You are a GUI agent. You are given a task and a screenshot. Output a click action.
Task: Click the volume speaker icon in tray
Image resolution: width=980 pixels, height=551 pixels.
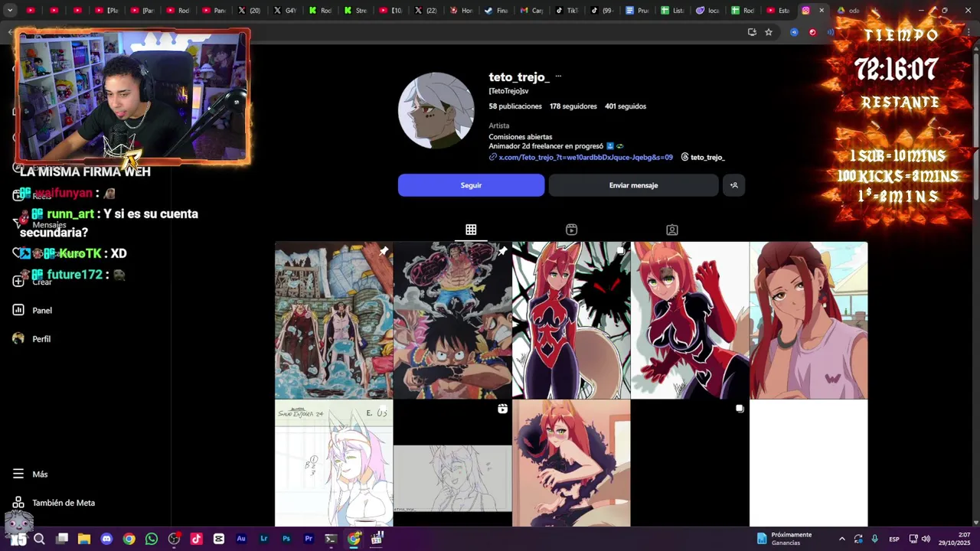tap(926, 539)
